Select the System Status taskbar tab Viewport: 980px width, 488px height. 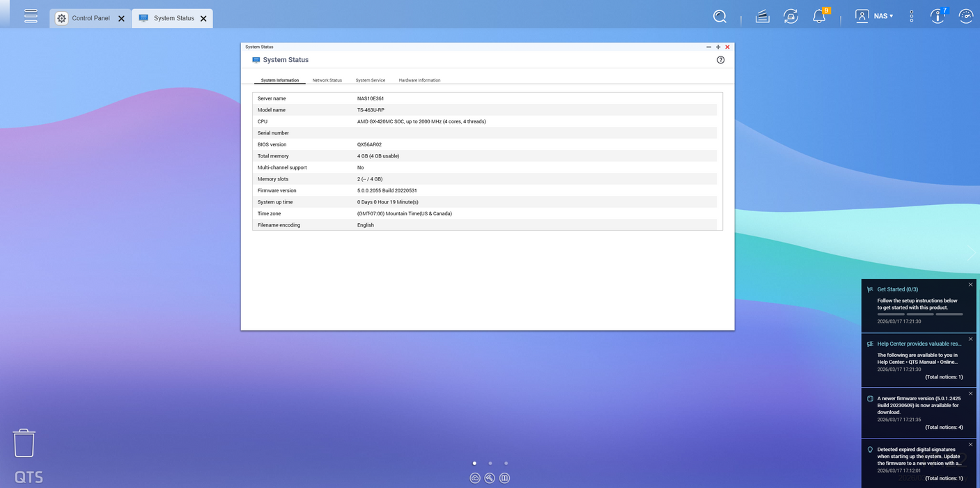[173, 18]
